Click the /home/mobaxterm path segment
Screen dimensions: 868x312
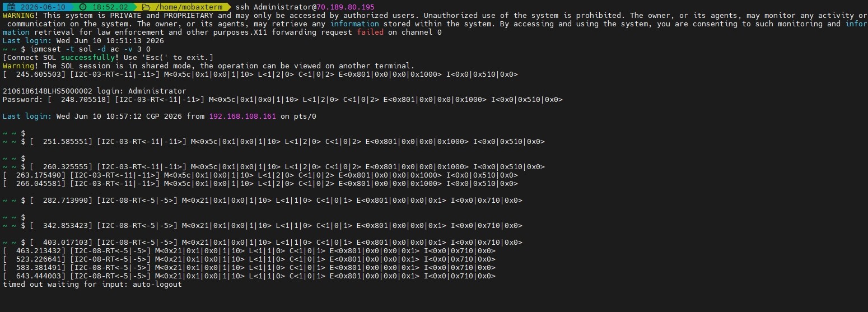coord(188,7)
